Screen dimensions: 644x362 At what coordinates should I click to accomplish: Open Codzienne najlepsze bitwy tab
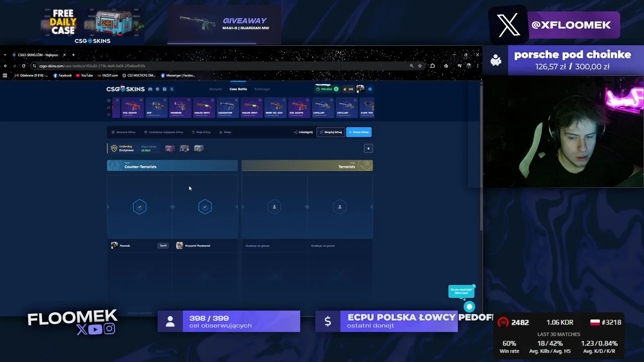[164, 132]
